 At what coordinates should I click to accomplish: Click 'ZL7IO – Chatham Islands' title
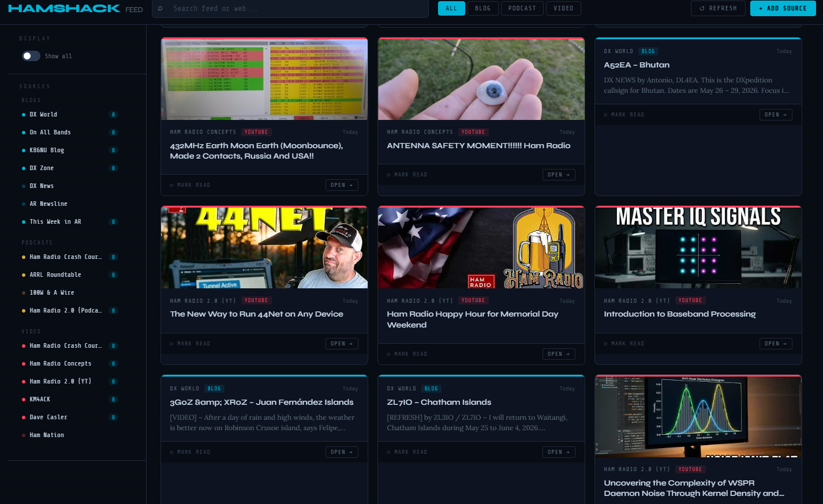click(439, 403)
